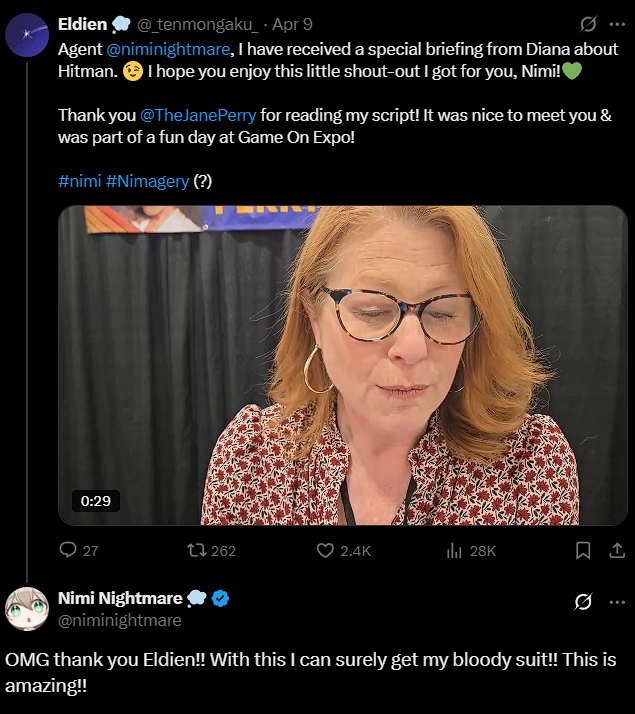Click the reply icon under Eldien's tweet
The height and width of the screenshot is (714, 635).
pyautogui.click(x=68, y=550)
